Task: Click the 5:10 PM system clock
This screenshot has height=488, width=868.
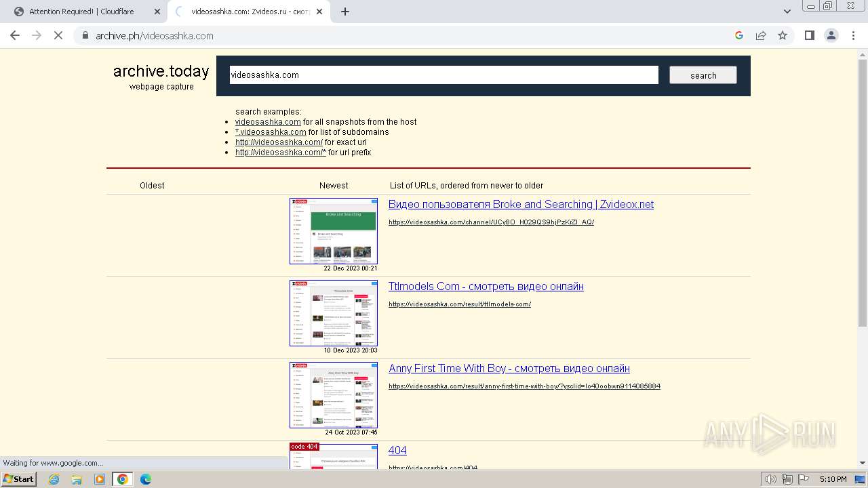Action: point(833,479)
